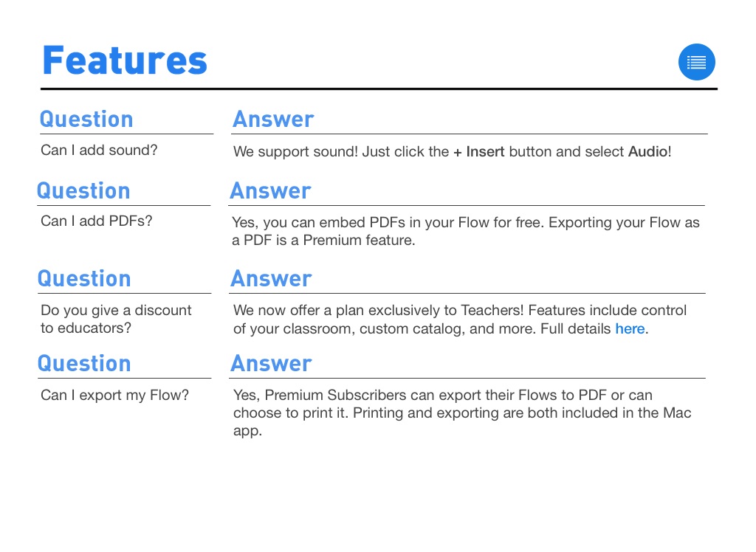Image resolution: width=756 pixels, height=552 pixels.
Task: Click the Answer heading above 'We support sound!'
Action: tap(273, 120)
